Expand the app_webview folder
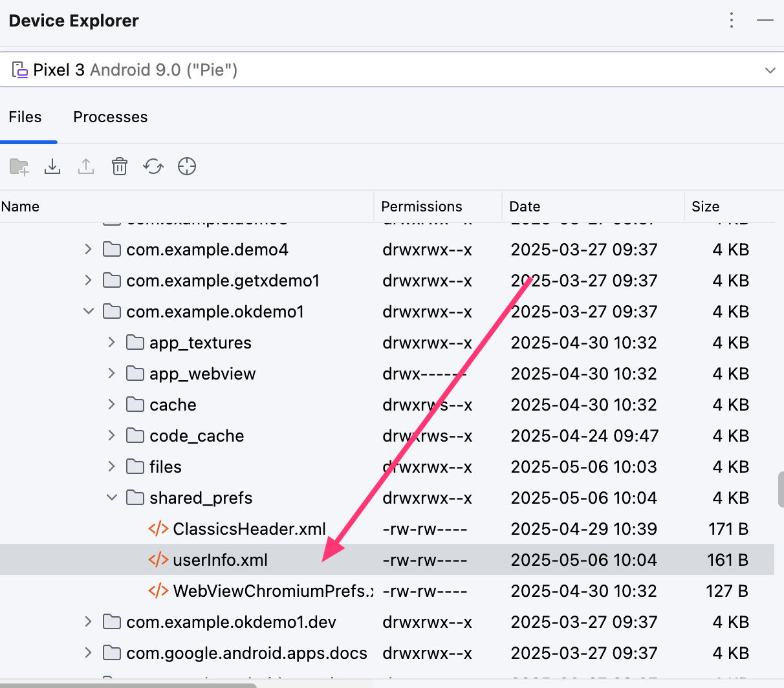The height and width of the screenshot is (688, 784). [x=112, y=374]
